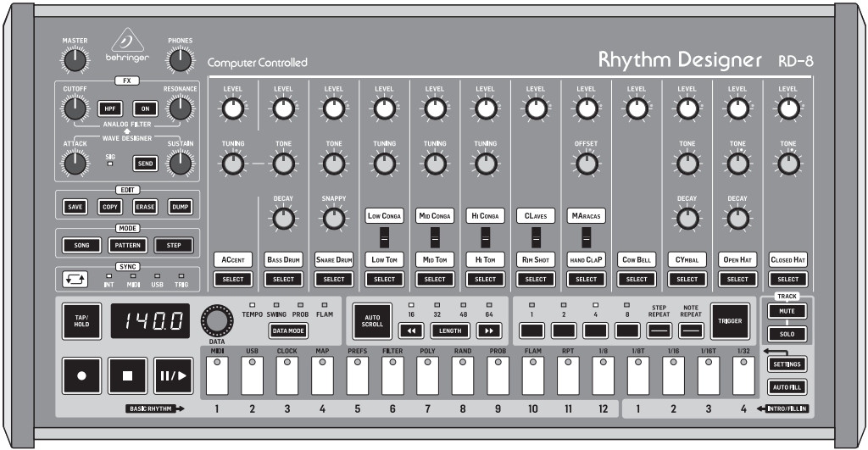Click the MASTER volume knob
Screen dimensions: 868x450
75,60
